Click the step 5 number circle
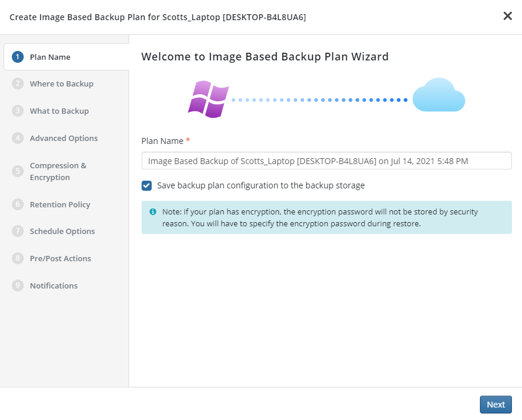Image resolution: width=522 pixels, height=420 pixels. pos(18,171)
